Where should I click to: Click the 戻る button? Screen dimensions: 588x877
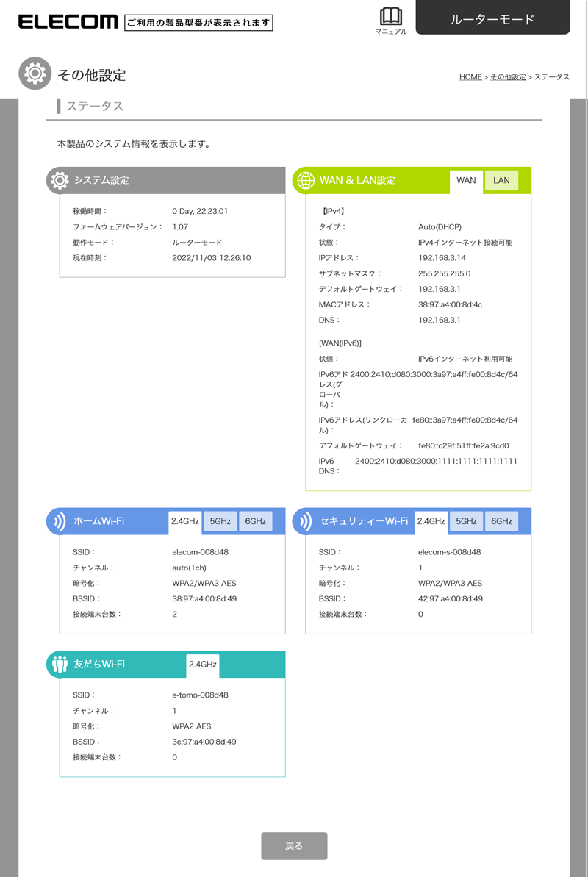point(294,845)
